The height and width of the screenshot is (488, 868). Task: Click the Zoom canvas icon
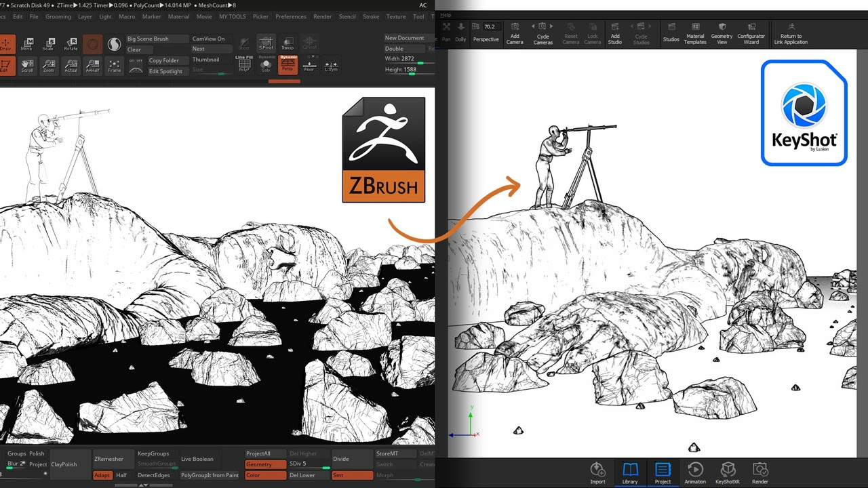tap(48, 66)
